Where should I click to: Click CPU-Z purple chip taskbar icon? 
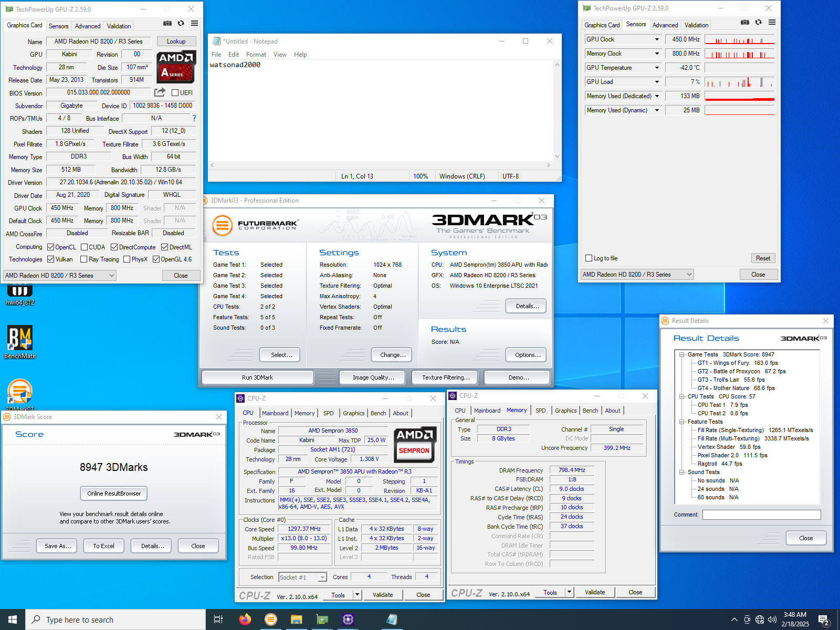pos(348,619)
